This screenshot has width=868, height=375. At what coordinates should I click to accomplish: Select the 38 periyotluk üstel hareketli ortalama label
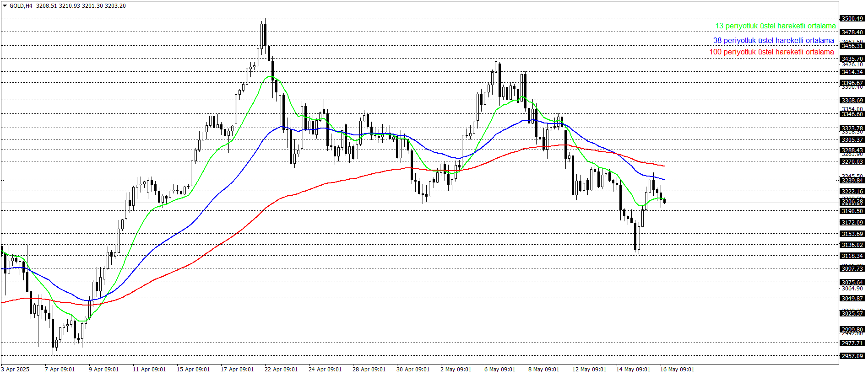[774, 41]
